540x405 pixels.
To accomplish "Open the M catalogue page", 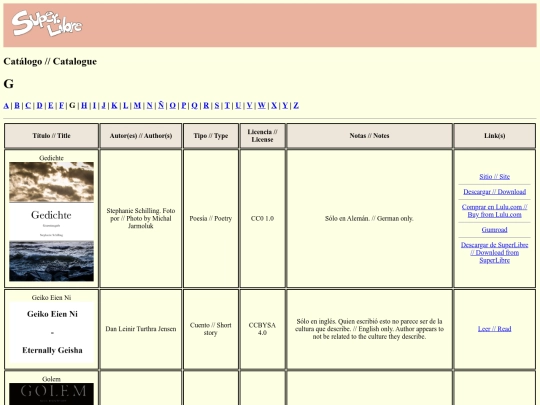I will click(137, 105).
